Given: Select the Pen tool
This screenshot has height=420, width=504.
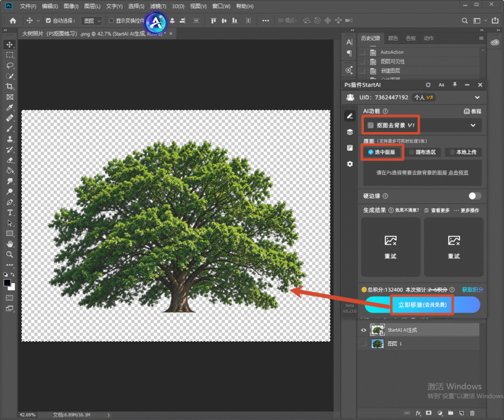Looking at the screenshot, I should point(10,202).
